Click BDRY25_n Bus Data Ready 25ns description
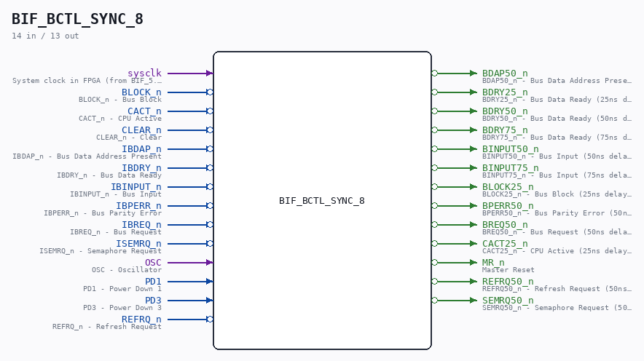This screenshot has height=361, width=644. [557, 99]
